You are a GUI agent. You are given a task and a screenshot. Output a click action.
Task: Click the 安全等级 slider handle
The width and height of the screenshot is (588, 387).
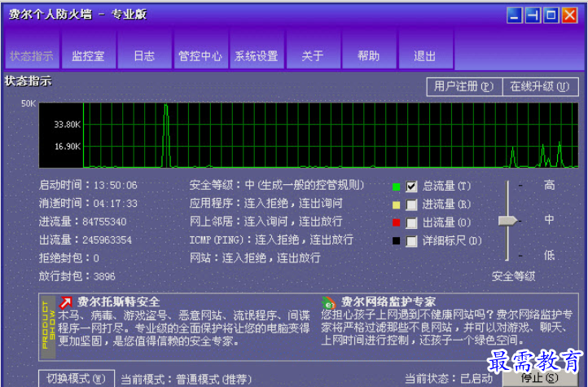(x=507, y=221)
